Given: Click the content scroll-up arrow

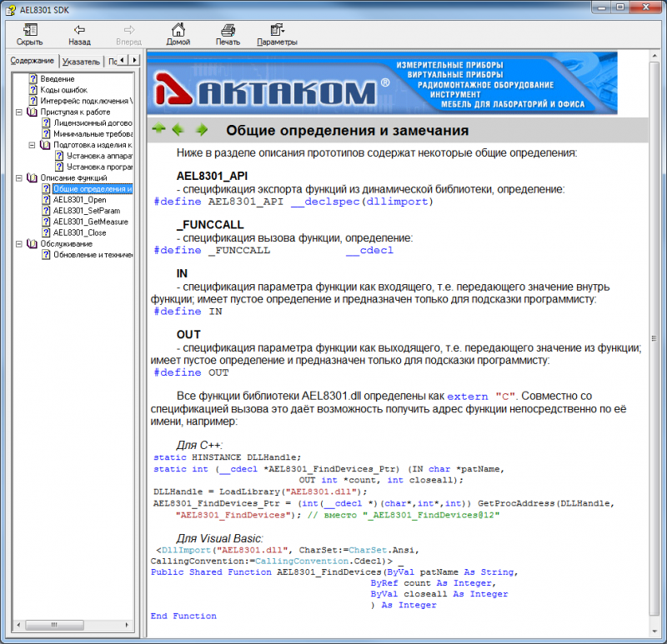Looking at the screenshot, I should 654,56.
